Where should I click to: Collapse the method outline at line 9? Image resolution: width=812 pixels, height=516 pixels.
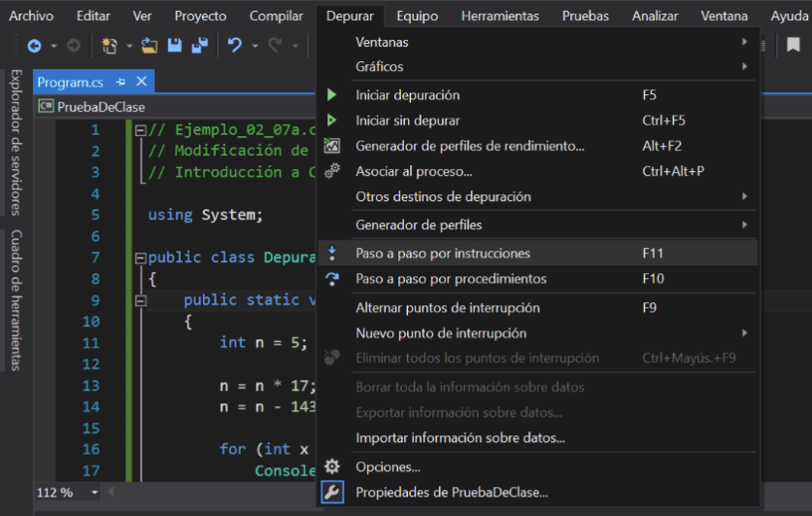[x=140, y=300]
